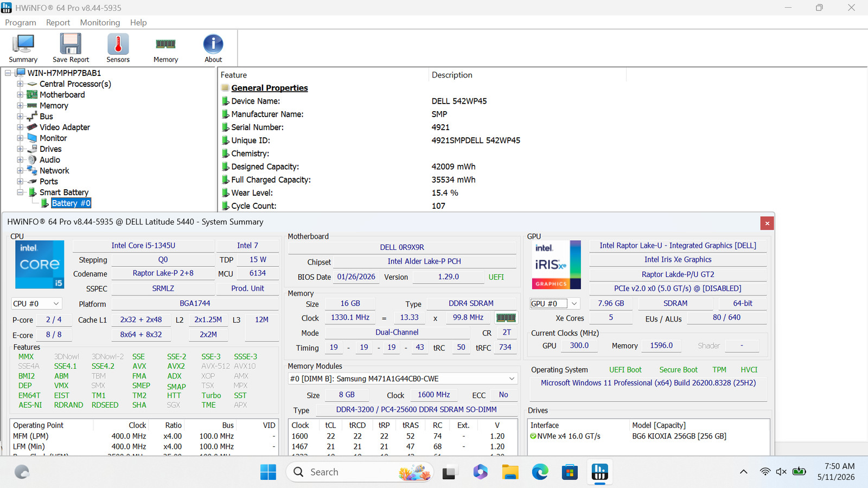Select the Motherboard tree node

click(62, 95)
